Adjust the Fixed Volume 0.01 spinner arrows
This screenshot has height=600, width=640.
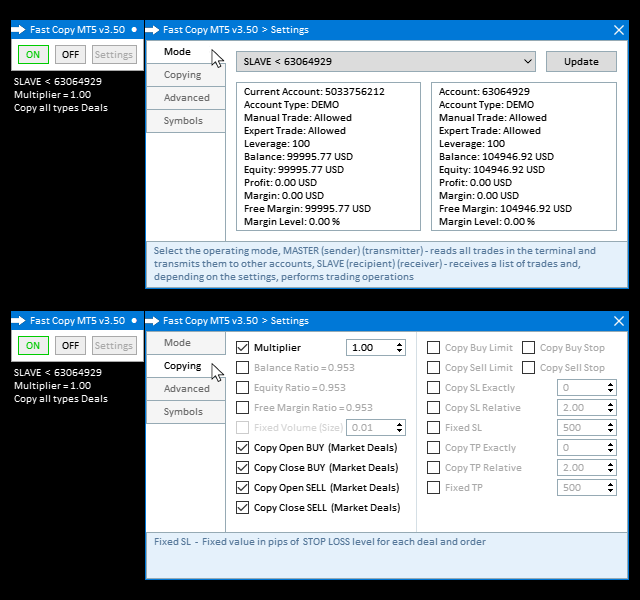coord(399,428)
